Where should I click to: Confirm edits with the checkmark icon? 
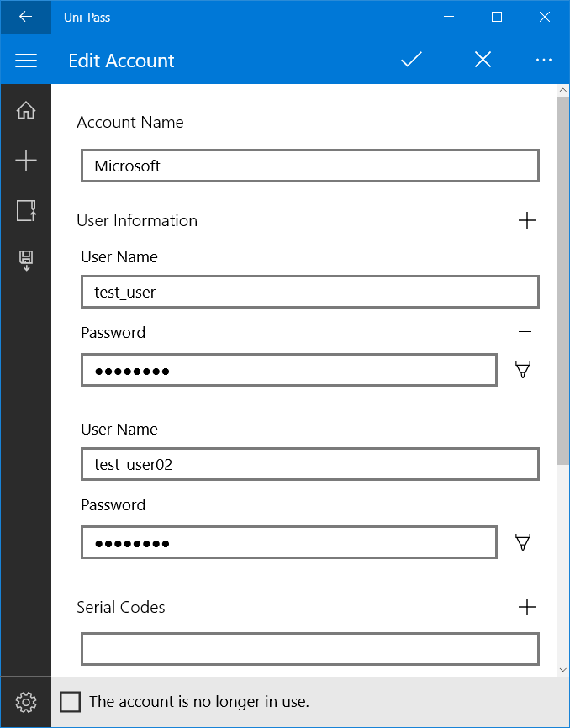[x=411, y=61]
